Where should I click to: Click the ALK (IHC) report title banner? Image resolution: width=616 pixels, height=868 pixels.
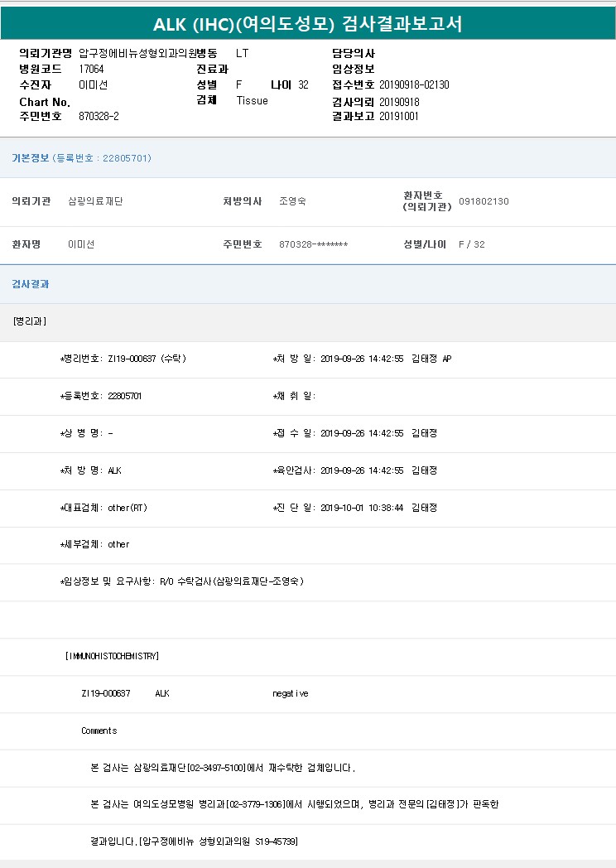click(307, 24)
